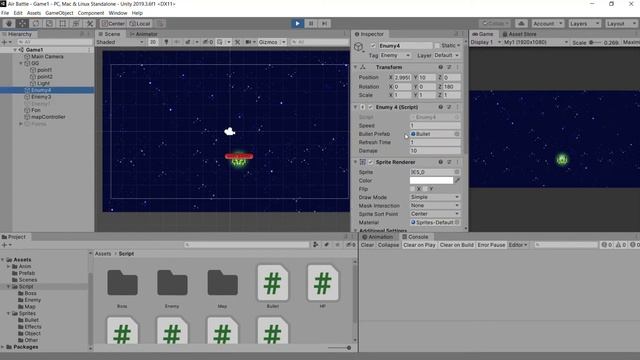Toggle 2D view mode in Scene

[x=153, y=42]
